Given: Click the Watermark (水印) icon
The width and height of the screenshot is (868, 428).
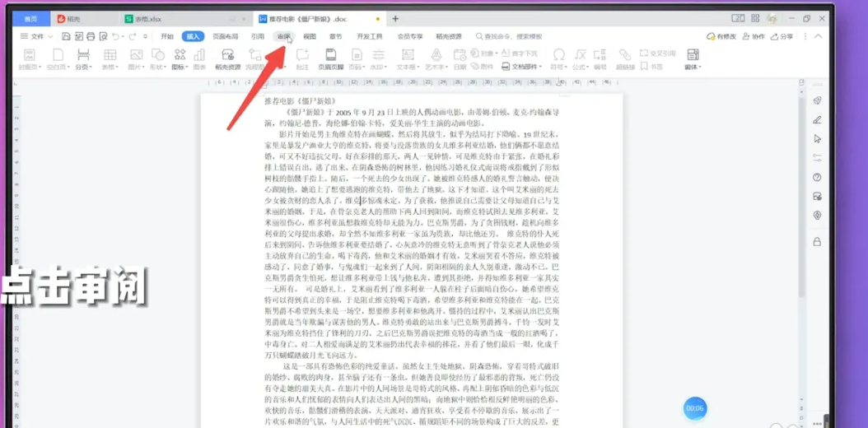Looking at the screenshot, I should [379, 55].
